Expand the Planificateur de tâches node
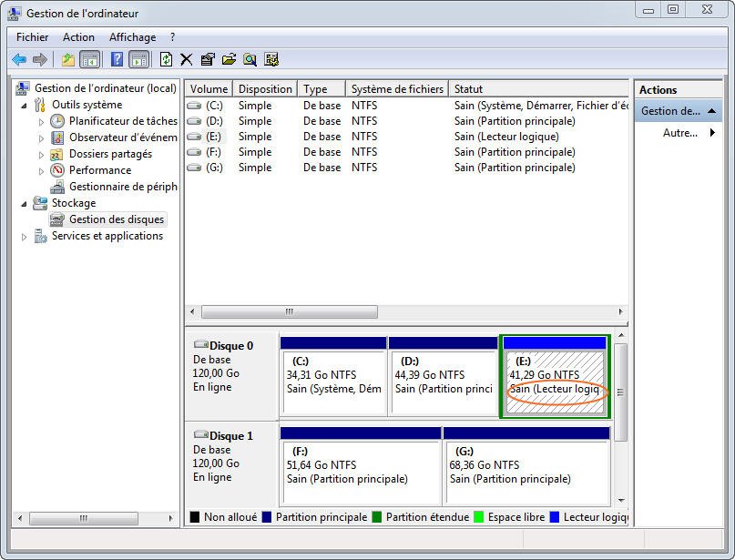735x560 pixels. tap(41, 121)
